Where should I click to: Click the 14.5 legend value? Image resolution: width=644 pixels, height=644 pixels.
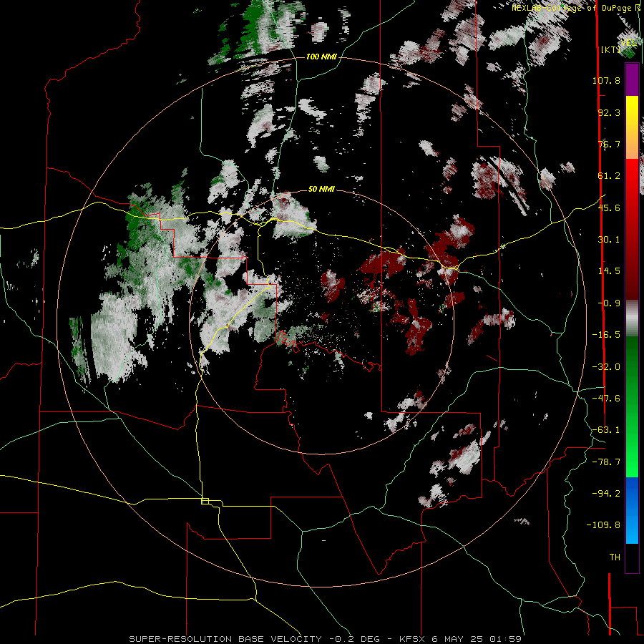(x=609, y=271)
